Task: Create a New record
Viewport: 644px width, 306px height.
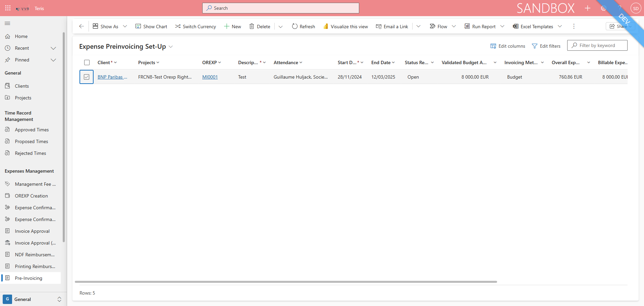Action: point(232,27)
